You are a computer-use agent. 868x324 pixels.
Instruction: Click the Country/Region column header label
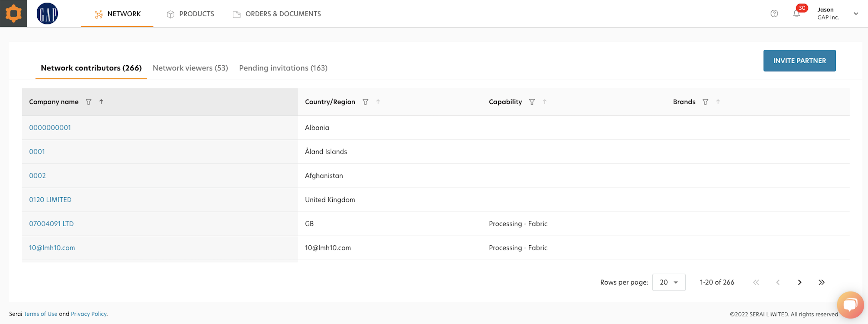coord(330,102)
